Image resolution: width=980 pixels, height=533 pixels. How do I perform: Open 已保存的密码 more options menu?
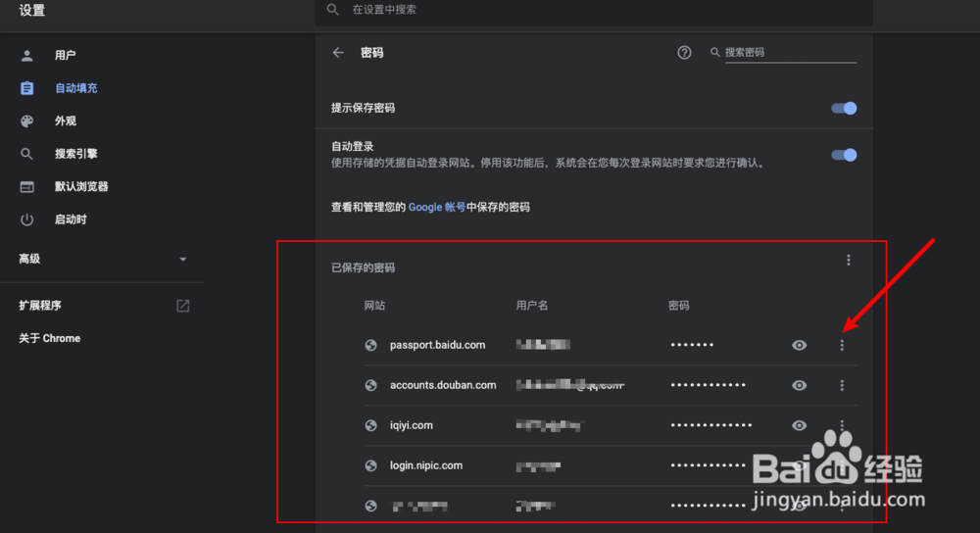point(848,260)
